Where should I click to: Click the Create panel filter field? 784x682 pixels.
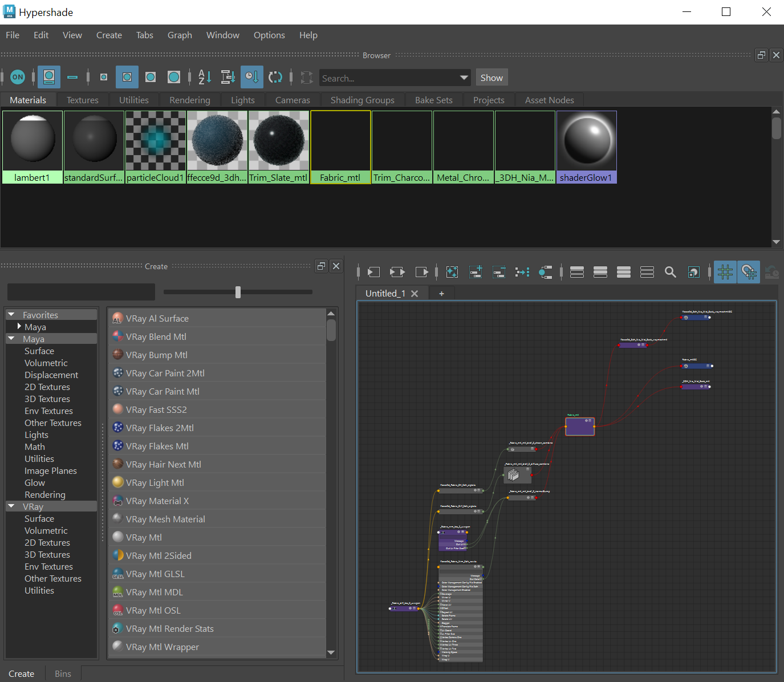(81, 292)
